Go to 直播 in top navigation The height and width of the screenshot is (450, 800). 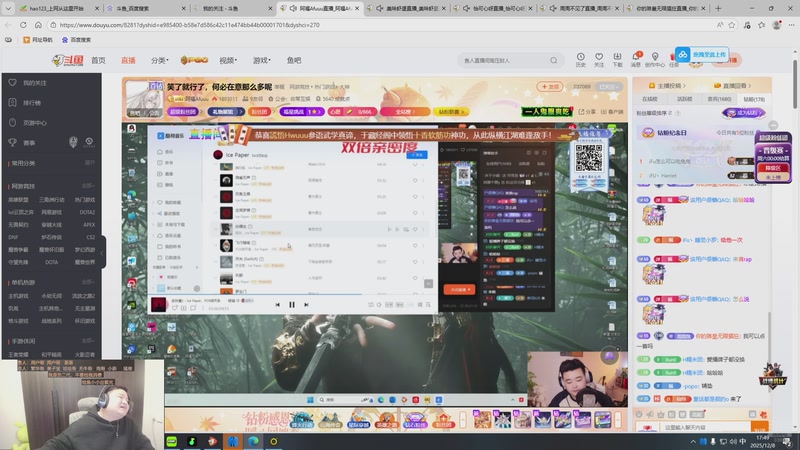pyautogui.click(x=128, y=60)
